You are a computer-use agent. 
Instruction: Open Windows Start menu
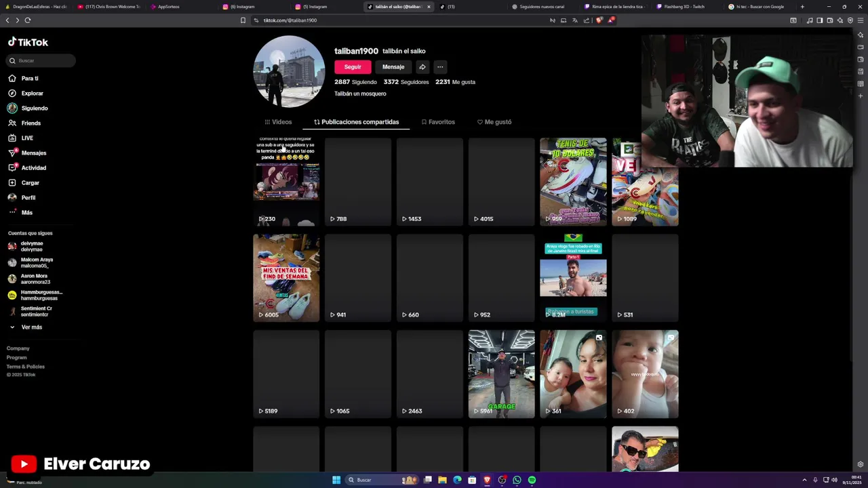[x=336, y=480]
